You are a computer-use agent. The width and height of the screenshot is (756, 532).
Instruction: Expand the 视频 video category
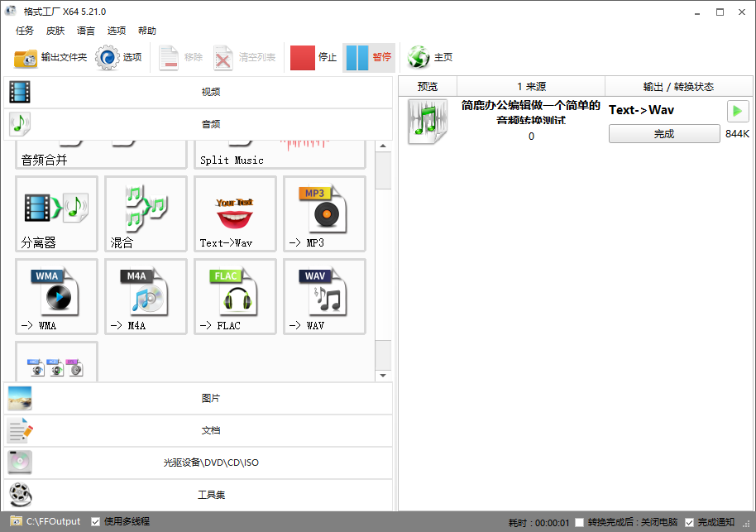point(199,92)
